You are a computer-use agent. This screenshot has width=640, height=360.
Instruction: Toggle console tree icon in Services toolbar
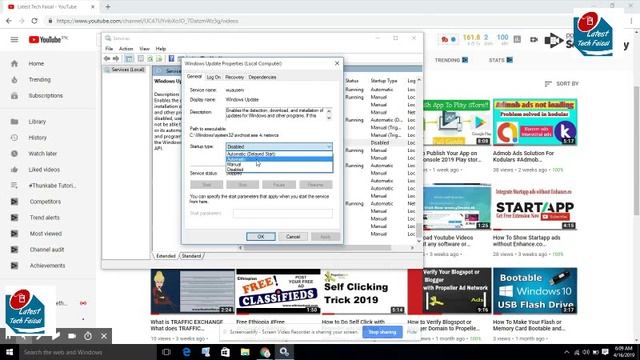point(129,59)
